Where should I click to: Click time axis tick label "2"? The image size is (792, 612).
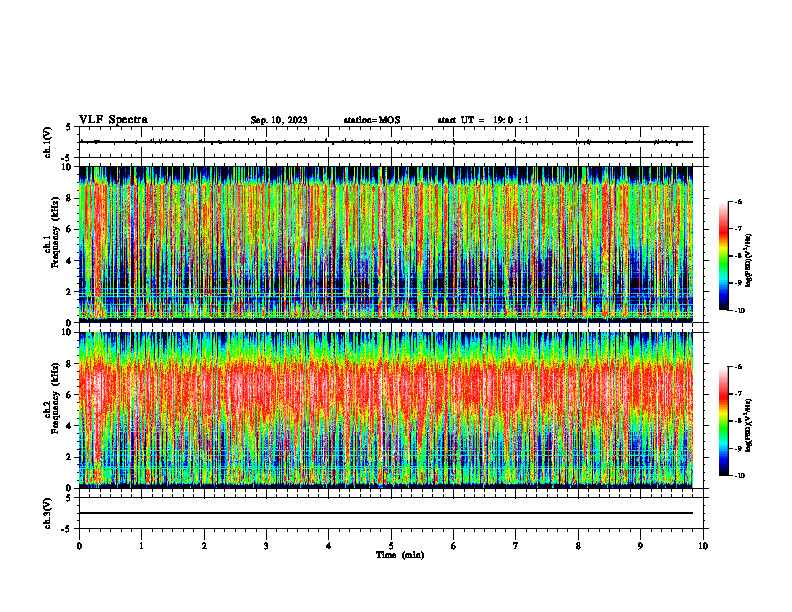click(204, 546)
